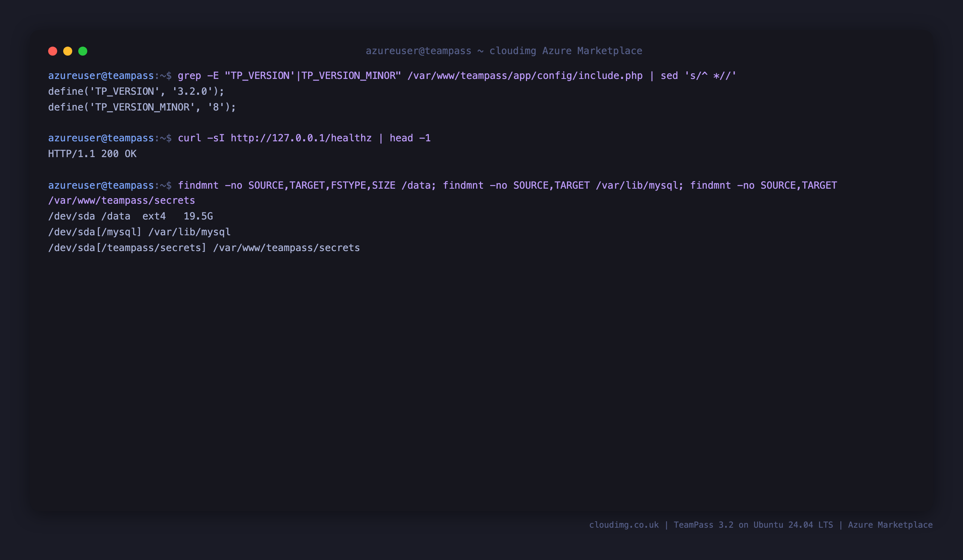Click the findmnt command's first line
The height and width of the screenshot is (560, 963).
click(x=442, y=185)
